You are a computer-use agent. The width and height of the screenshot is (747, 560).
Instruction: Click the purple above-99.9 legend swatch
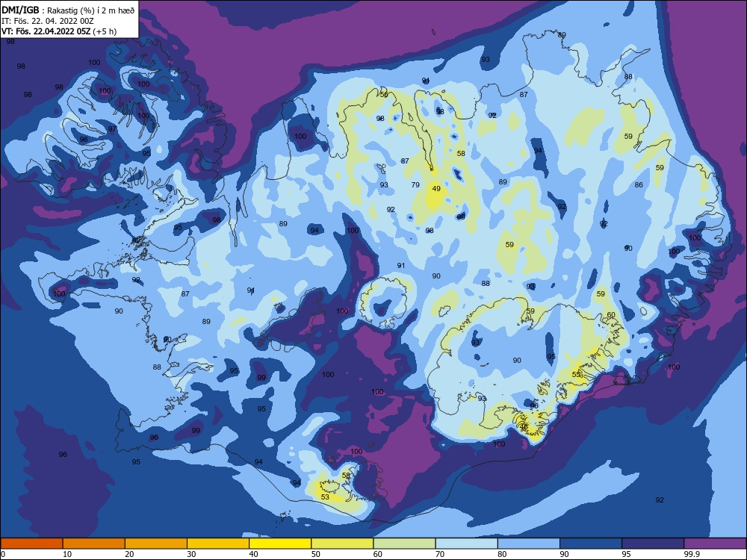click(715, 544)
